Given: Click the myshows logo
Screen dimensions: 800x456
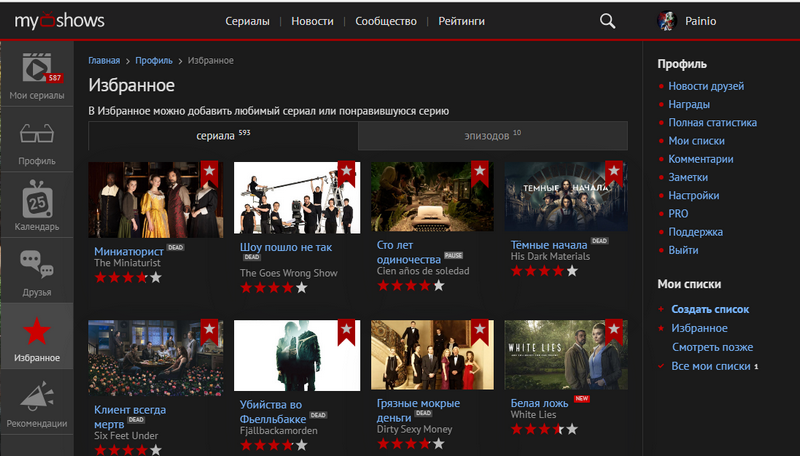Looking at the screenshot, I should pos(59,20).
